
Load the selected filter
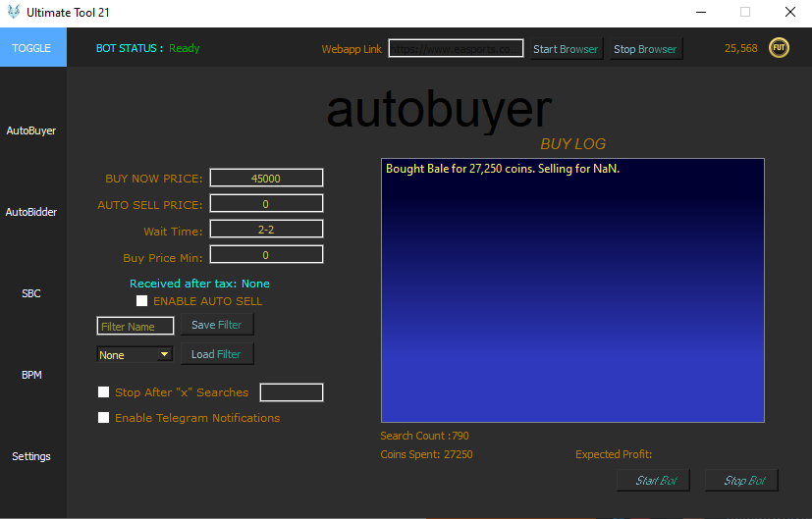(217, 354)
